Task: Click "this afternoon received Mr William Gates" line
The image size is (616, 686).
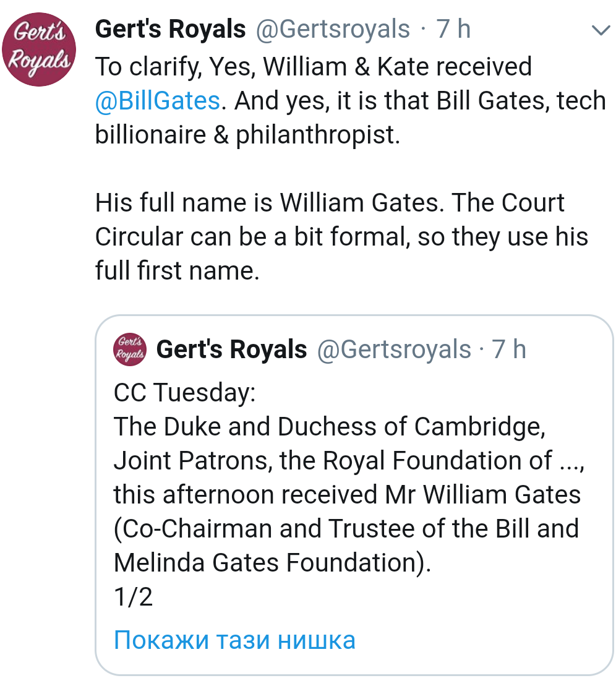Action: tap(347, 495)
